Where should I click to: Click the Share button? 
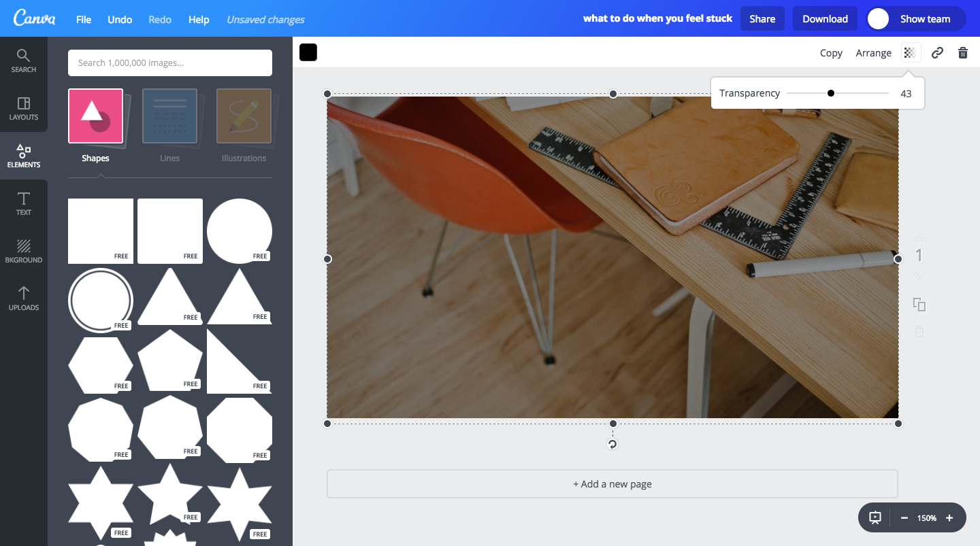click(762, 18)
